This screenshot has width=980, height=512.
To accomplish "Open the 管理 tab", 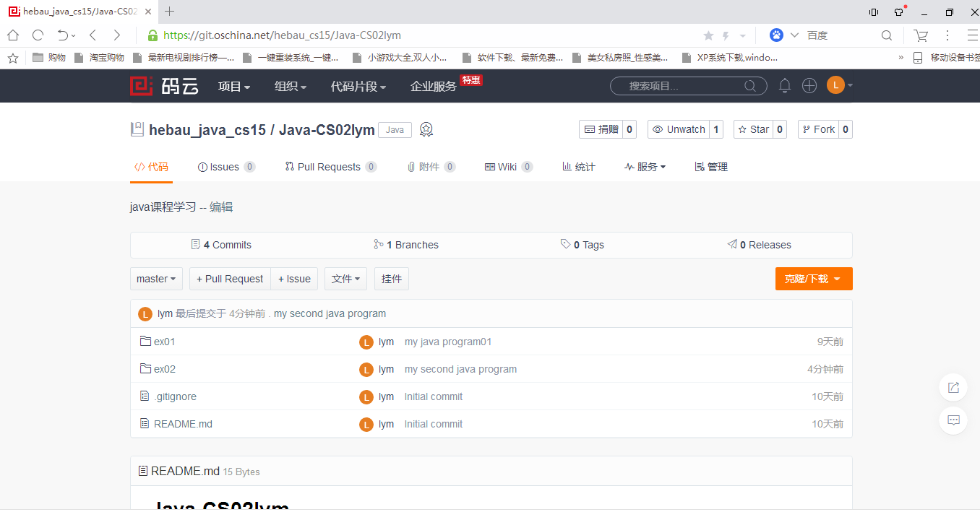I will point(711,167).
